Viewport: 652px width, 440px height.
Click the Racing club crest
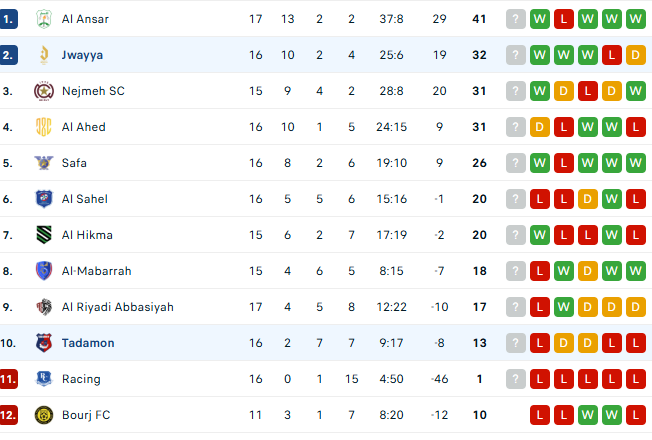coord(43,379)
